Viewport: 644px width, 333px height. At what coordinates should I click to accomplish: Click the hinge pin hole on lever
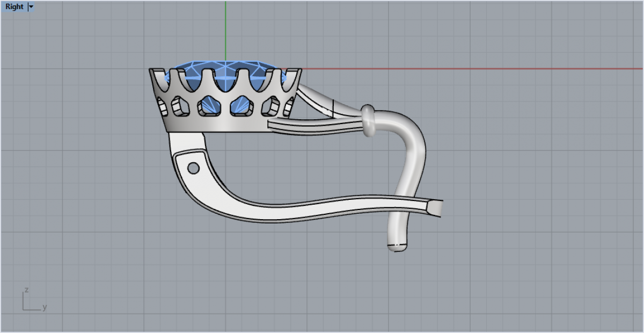(193, 169)
